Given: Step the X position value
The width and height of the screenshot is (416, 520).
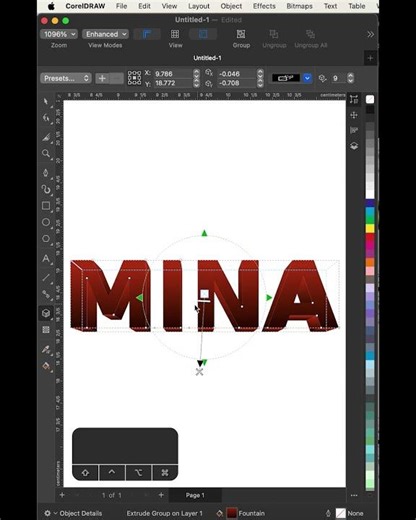Looking at the screenshot, I should (x=196, y=74).
